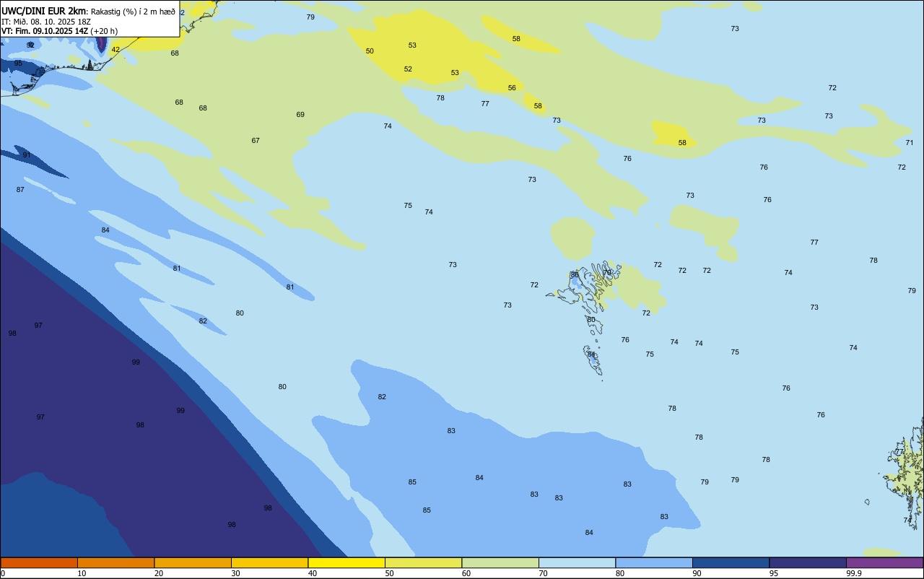Select the legend tick label '40'
924x579 pixels.
click(313, 573)
